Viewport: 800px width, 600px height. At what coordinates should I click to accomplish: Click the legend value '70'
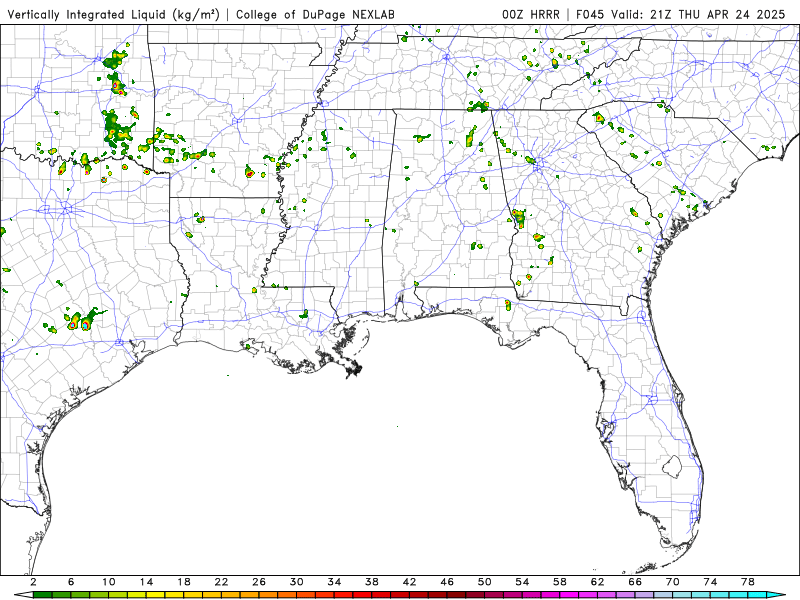pyautogui.click(x=673, y=582)
